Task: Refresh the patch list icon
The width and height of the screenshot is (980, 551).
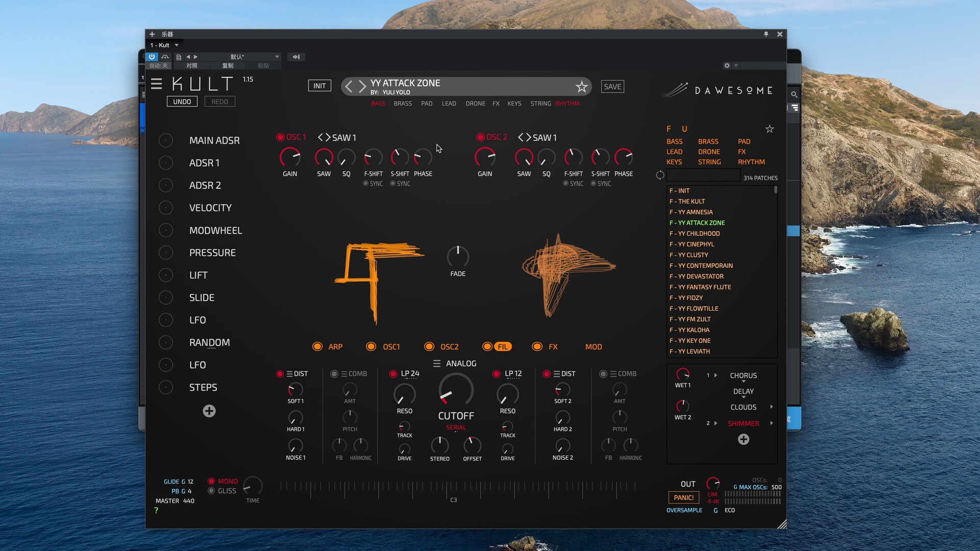Action: tap(660, 176)
